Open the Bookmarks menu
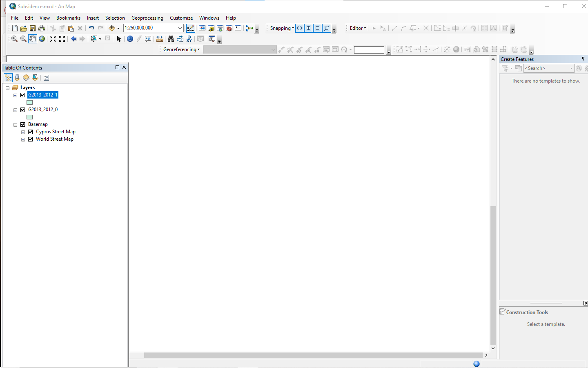 pyautogui.click(x=68, y=18)
